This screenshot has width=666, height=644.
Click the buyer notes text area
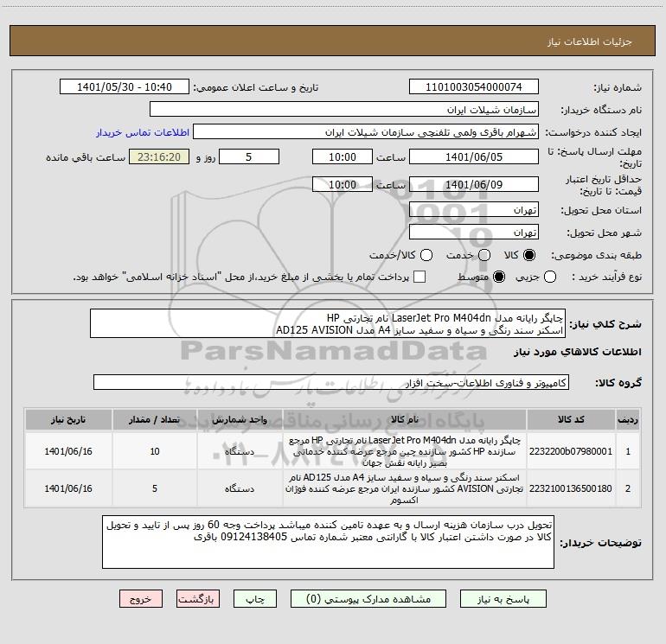[x=328, y=542]
